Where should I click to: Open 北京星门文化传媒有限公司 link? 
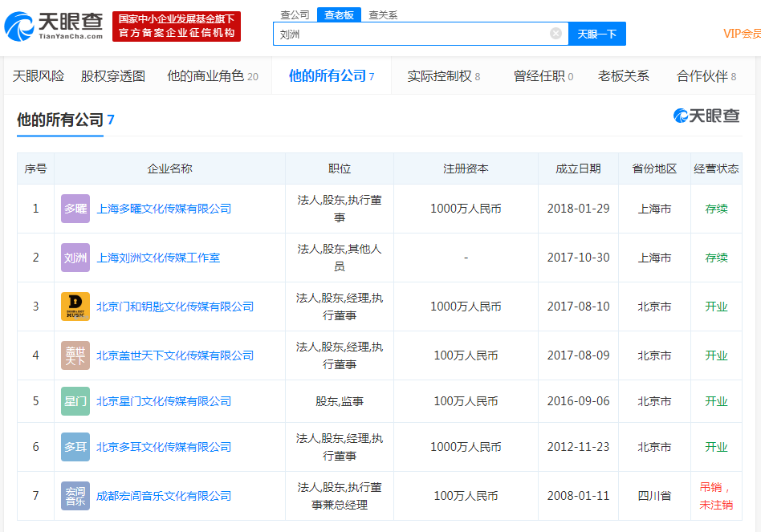164,401
